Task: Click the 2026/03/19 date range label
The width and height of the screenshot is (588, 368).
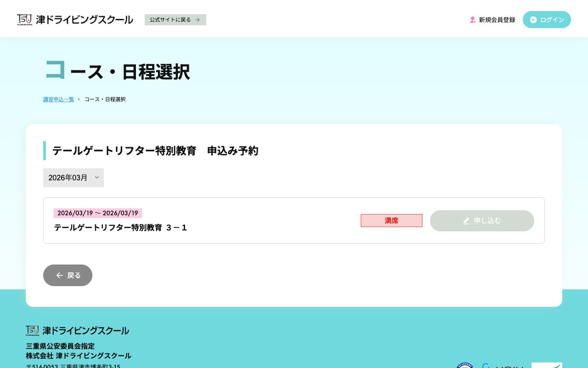Action: pos(98,213)
